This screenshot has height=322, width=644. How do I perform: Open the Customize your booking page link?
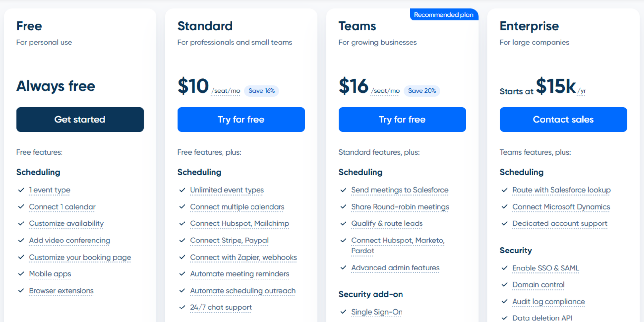pyautogui.click(x=80, y=257)
